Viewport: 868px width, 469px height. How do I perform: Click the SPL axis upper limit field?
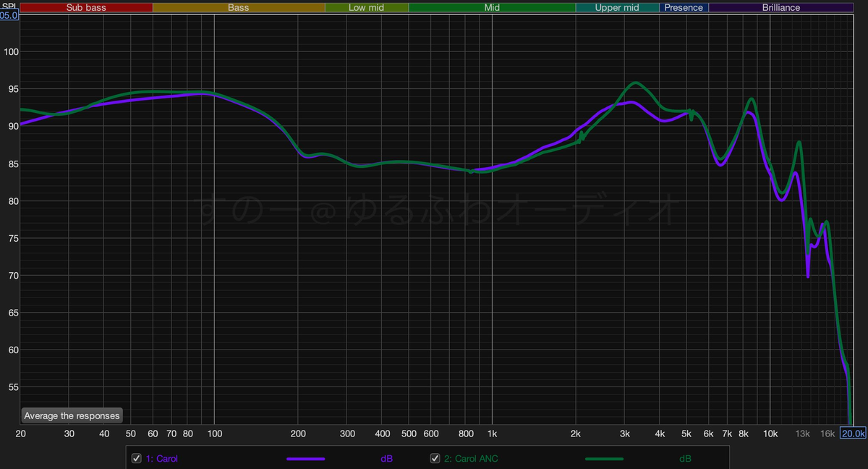point(9,14)
